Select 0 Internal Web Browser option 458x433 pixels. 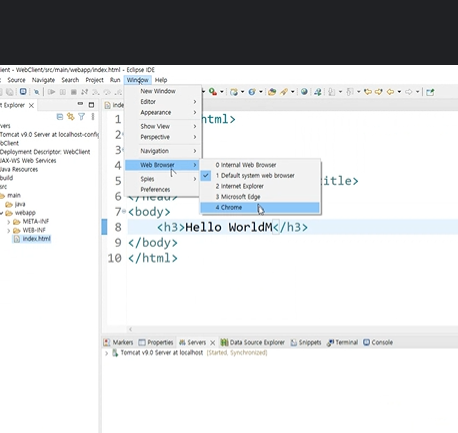tap(260, 165)
